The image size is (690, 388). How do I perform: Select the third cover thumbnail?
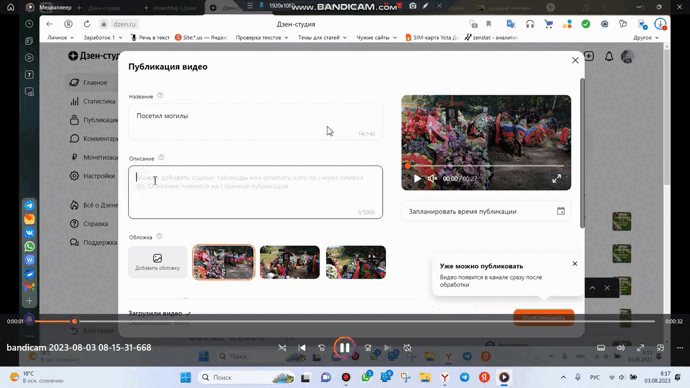click(356, 262)
